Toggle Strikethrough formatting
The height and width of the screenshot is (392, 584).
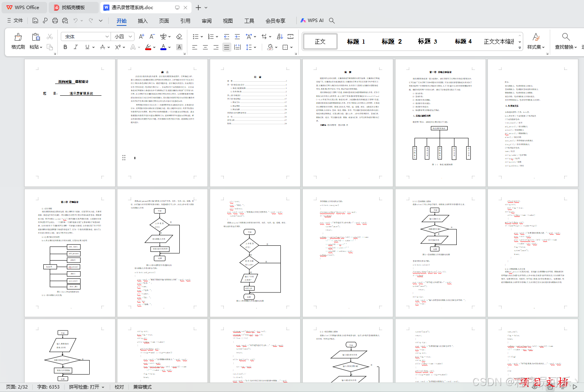[x=103, y=47]
